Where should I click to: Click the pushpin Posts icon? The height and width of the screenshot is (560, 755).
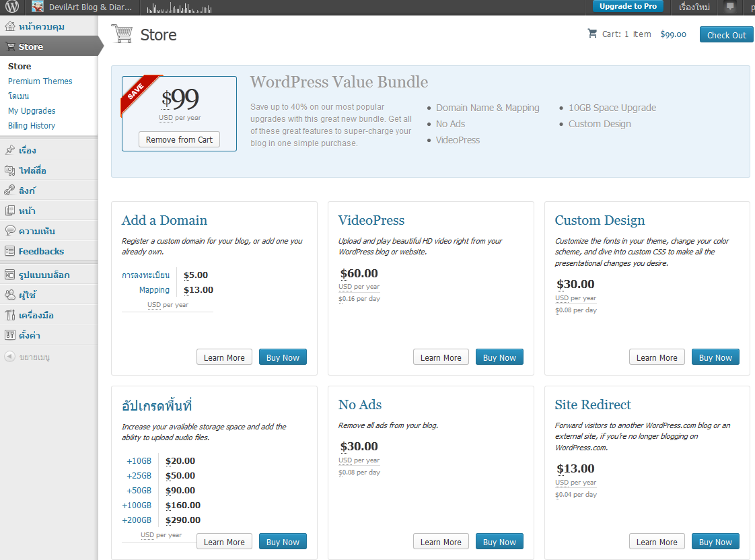[x=9, y=149]
